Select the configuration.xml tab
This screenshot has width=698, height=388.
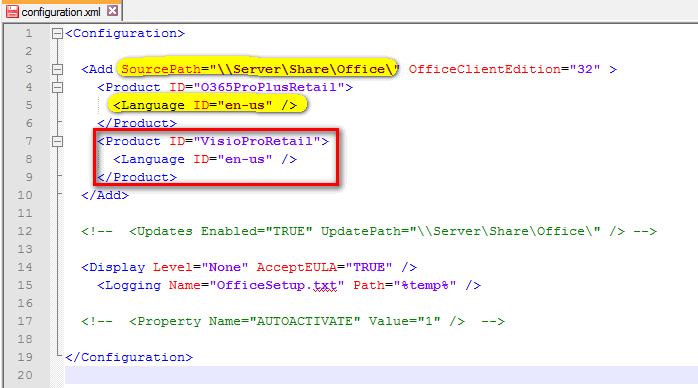[61, 12]
